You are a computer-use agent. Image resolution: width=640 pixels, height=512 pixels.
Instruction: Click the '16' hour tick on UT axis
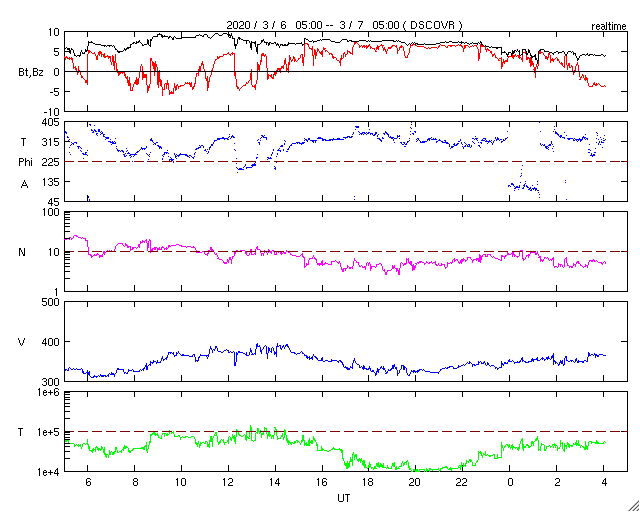322,483
